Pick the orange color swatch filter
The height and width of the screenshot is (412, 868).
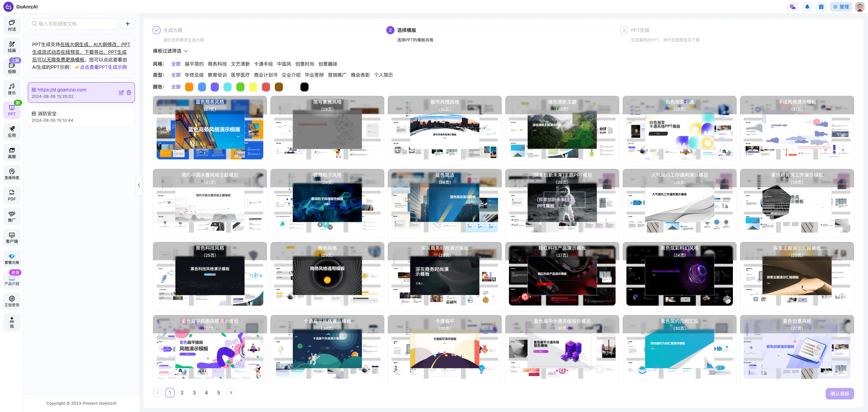(189, 87)
